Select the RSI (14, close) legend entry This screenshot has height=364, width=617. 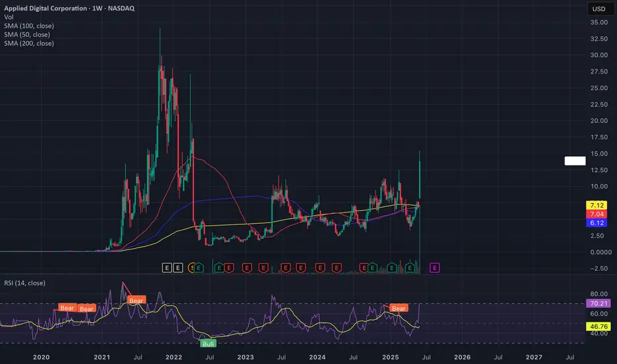point(24,283)
